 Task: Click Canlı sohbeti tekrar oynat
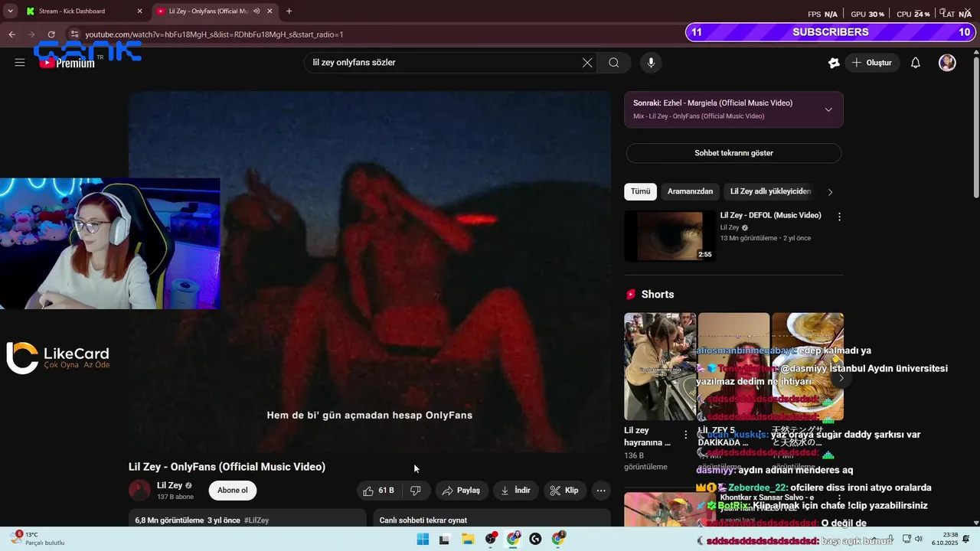pyautogui.click(x=423, y=520)
